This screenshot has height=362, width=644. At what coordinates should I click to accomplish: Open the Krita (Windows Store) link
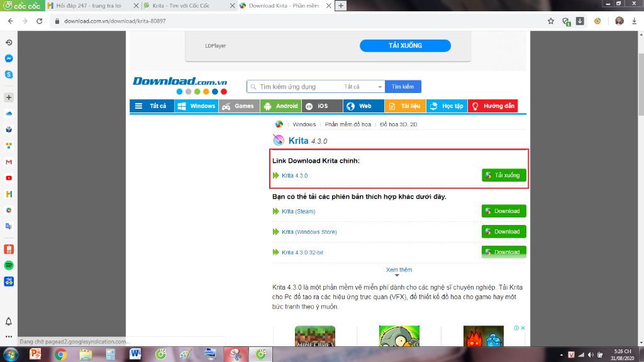309,232
